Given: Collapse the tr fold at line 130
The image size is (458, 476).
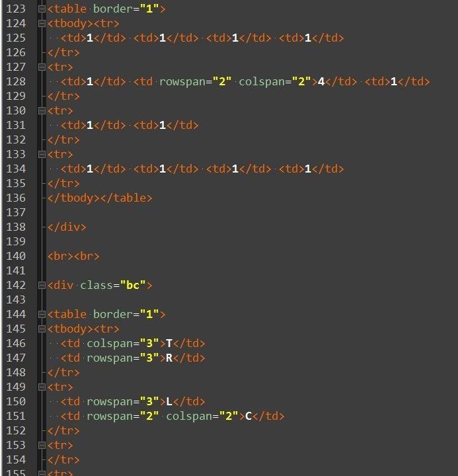Looking at the screenshot, I should (x=42, y=111).
